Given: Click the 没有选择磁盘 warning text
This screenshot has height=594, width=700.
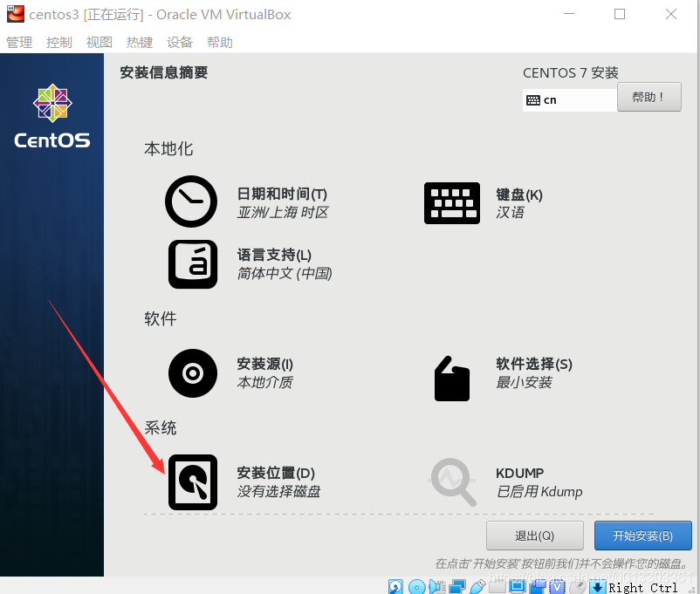Looking at the screenshot, I should (x=278, y=491).
